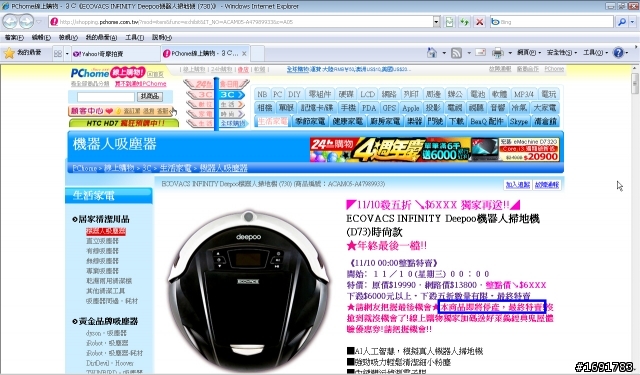The image size is (640, 375).
Task: Refresh the page with the green arrows
Action: click(464, 22)
